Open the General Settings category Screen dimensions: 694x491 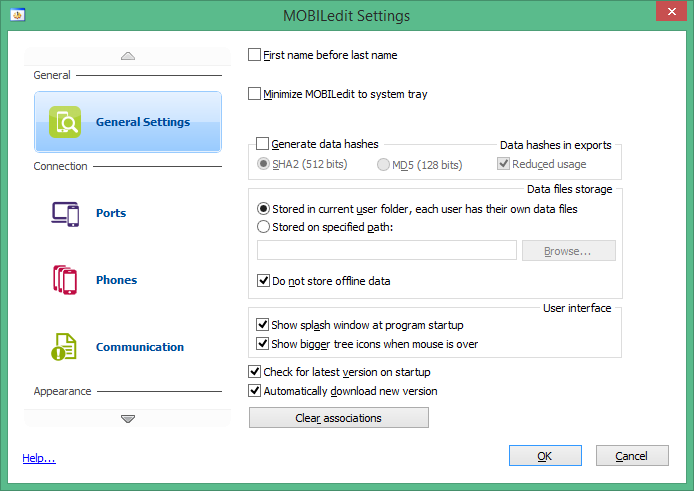(128, 122)
